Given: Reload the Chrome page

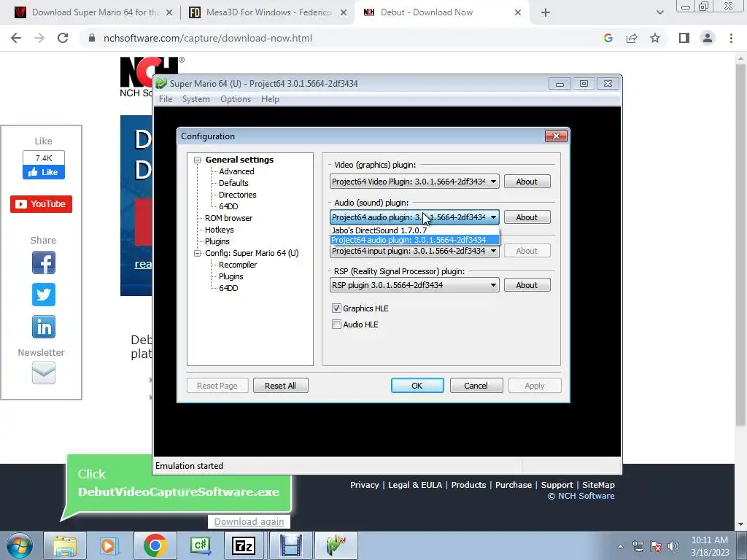Looking at the screenshot, I should click(63, 38).
